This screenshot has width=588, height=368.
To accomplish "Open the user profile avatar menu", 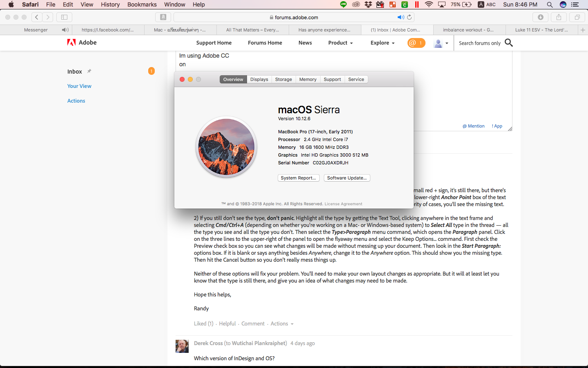I will pyautogui.click(x=441, y=43).
